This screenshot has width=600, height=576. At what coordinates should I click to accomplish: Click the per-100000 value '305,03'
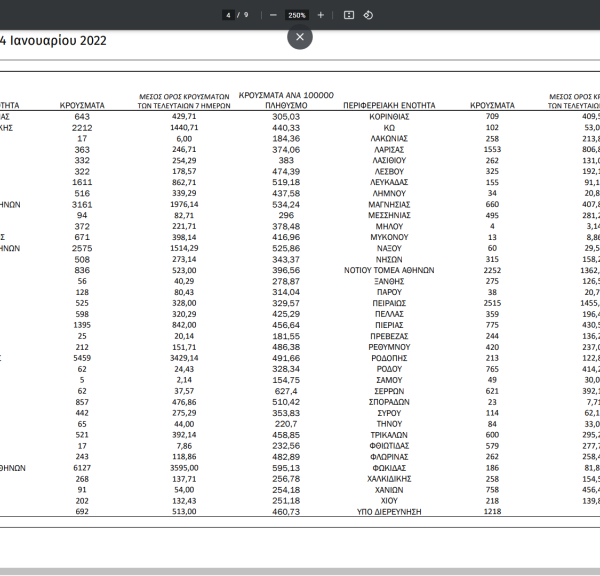286,116
